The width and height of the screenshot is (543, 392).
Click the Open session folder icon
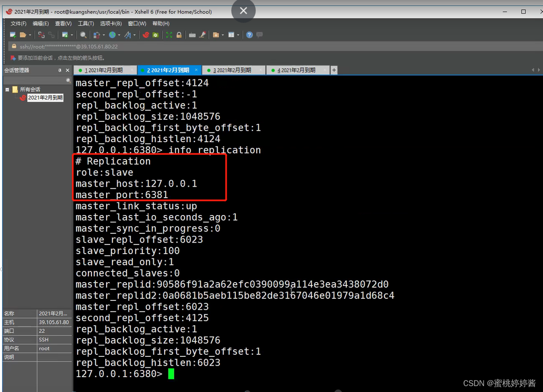click(23, 35)
